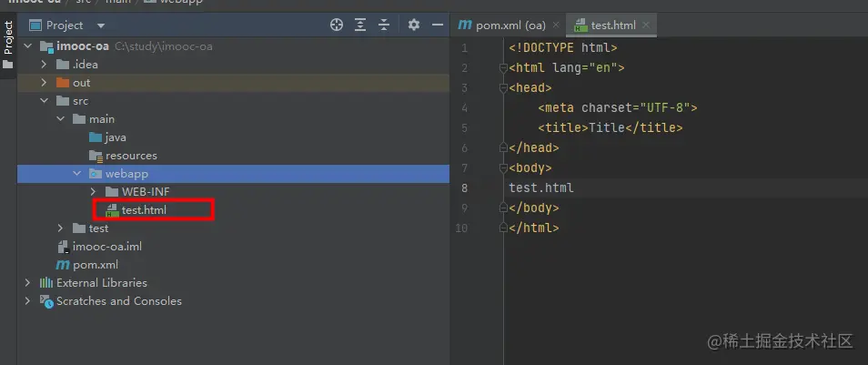Click the closing head fold marker at line 6
Screen dimensions: 868x365
click(x=503, y=147)
